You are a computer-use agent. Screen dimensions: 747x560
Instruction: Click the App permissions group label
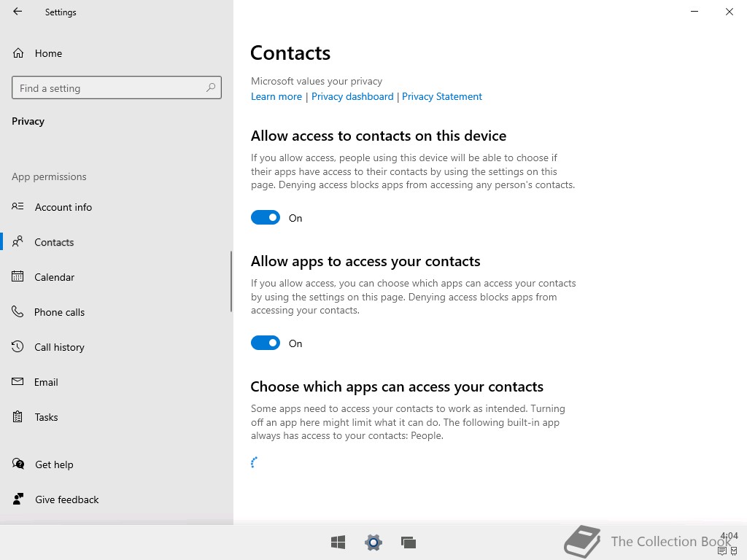(x=49, y=176)
